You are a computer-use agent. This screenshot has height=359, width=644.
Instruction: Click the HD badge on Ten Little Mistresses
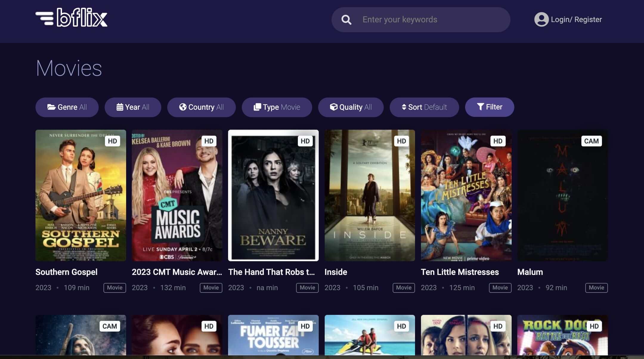pyautogui.click(x=497, y=141)
